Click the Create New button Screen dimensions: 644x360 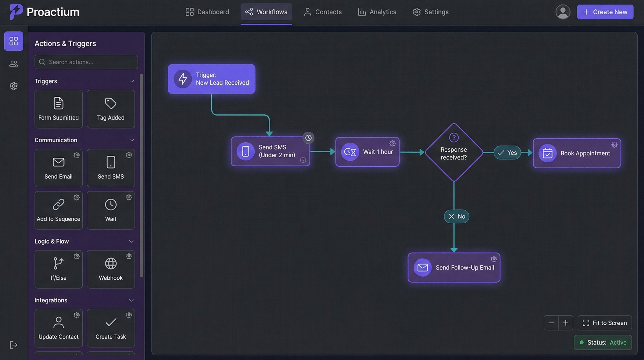click(x=605, y=12)
